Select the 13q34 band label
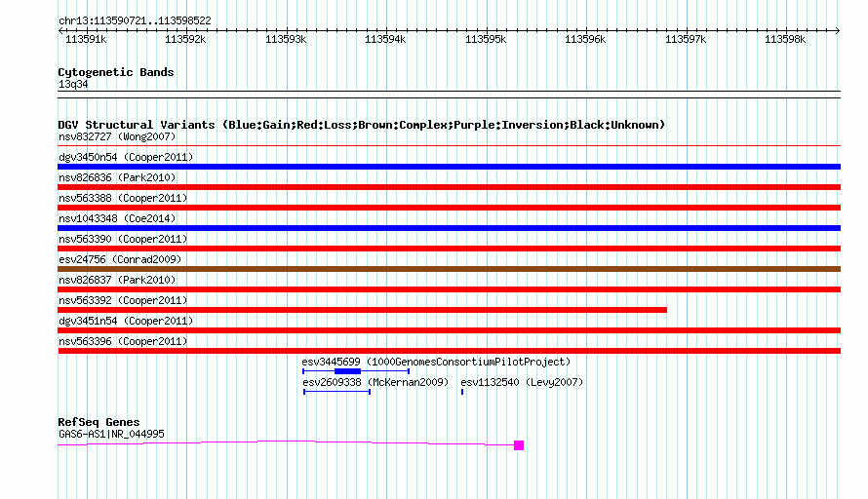Viewport: 868px width, 499px height. (73, 84)
